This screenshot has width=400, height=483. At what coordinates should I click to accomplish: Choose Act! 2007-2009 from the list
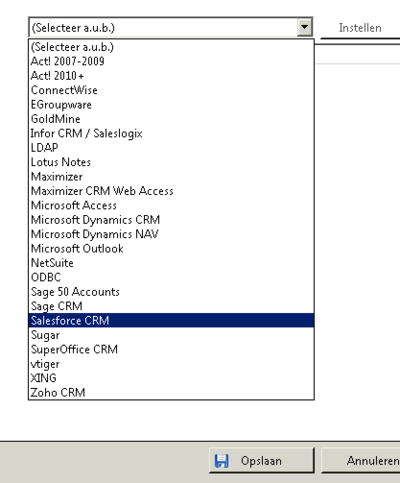click(x=171, y=61)
